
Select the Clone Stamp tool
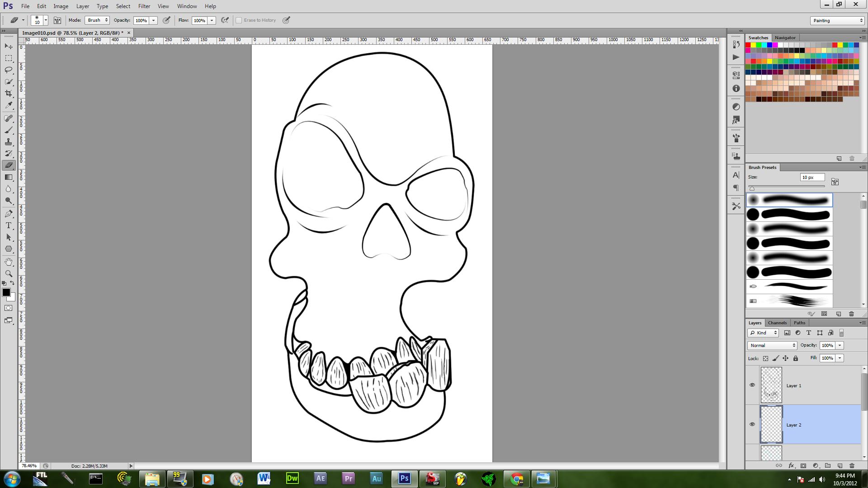9,142
